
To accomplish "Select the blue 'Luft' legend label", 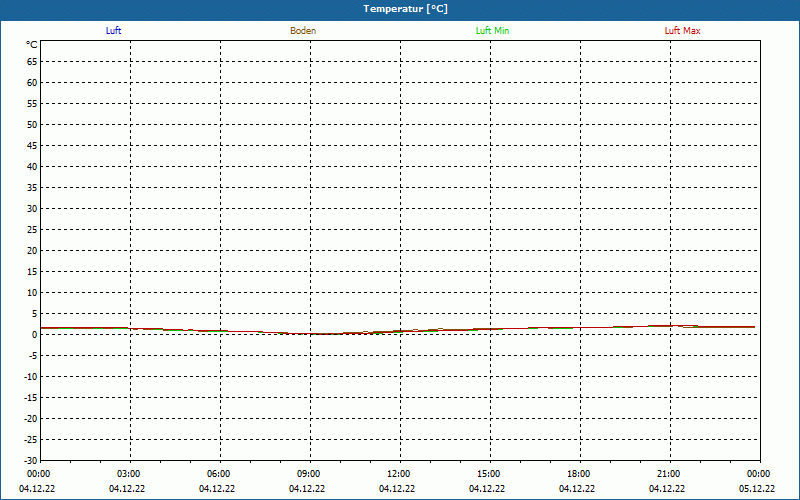I will click(x=113, y=31).
